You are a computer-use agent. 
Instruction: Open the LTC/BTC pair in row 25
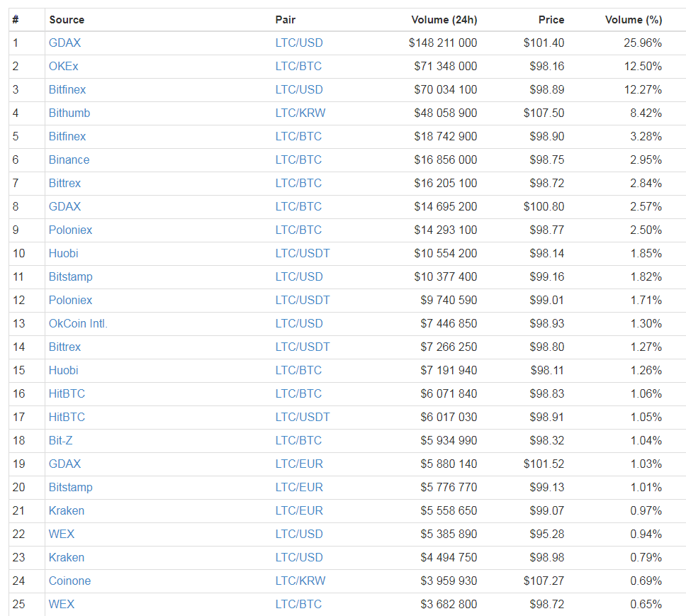(x=298, y=605)
